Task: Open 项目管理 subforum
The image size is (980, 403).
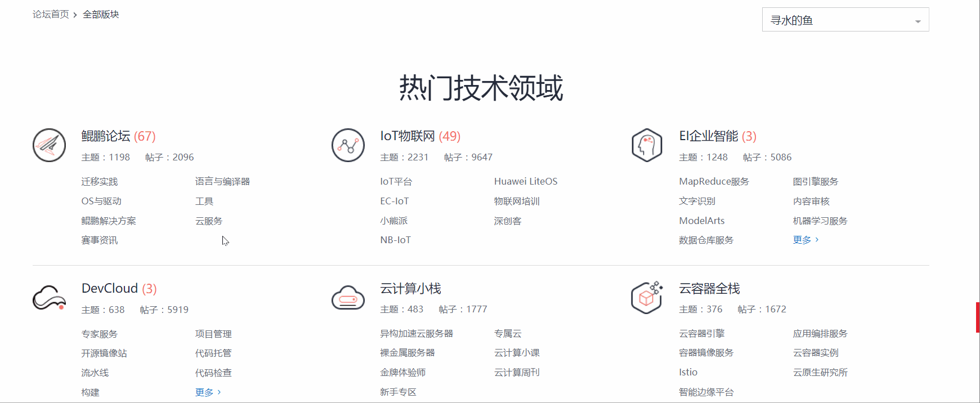Action: click(213, 334)
